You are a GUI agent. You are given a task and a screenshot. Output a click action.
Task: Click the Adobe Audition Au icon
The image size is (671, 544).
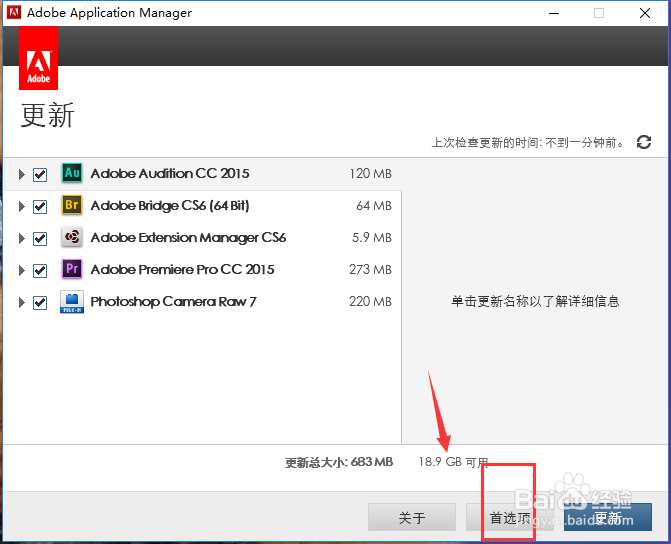(72, 173)
